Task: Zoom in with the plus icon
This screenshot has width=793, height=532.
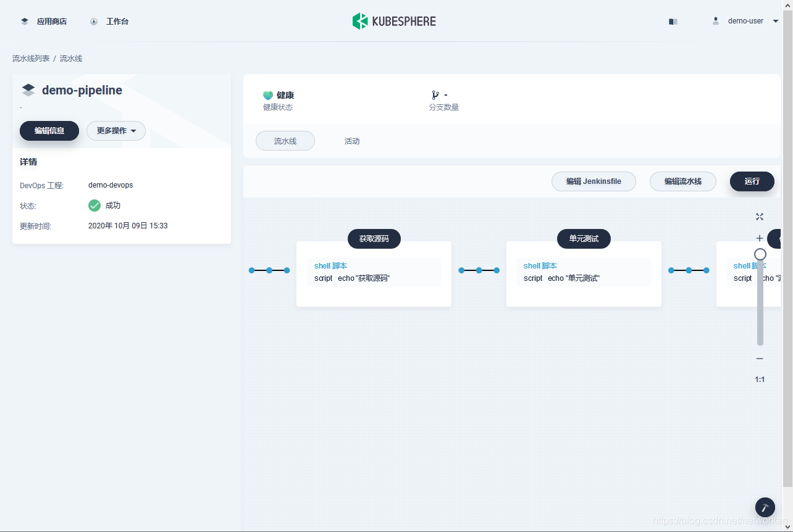Action: coord(760,238)
